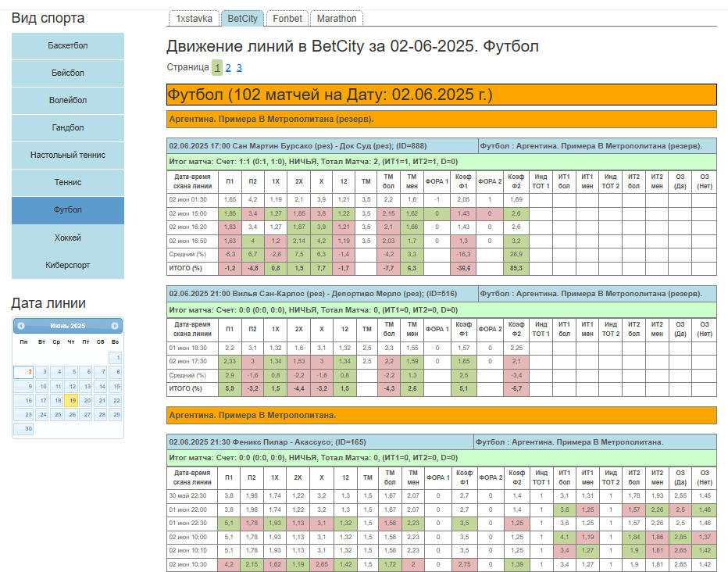The height and width of the screenshot is (572, 728).
Task: Click 'Футбол : Аргентина. Примера В Метрополитана.' cell of Феникс Пилар
Action: 595,442
